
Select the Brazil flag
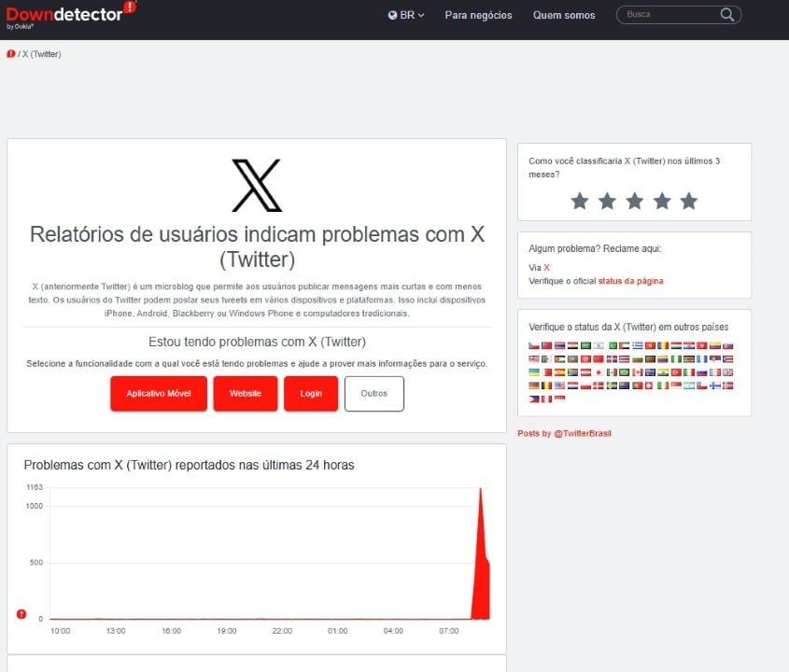click(x=625, y=372)
